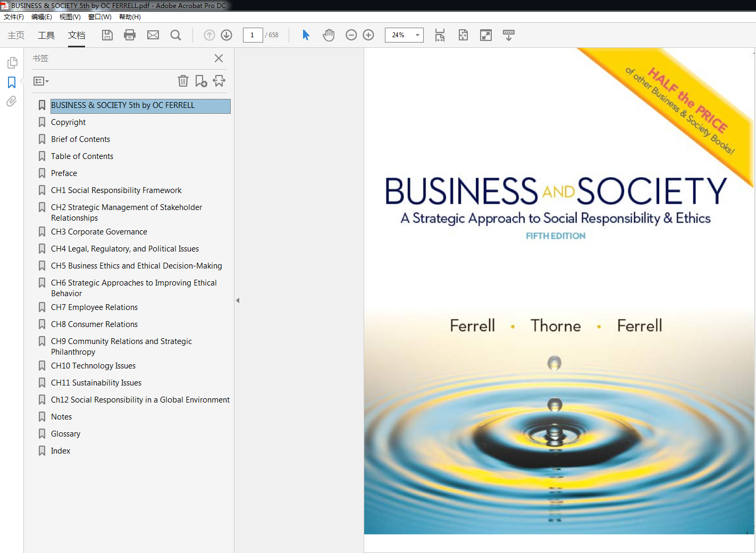Click the Save file icon
The height and width of the screenshot is (553, 756).
point(107,35)
